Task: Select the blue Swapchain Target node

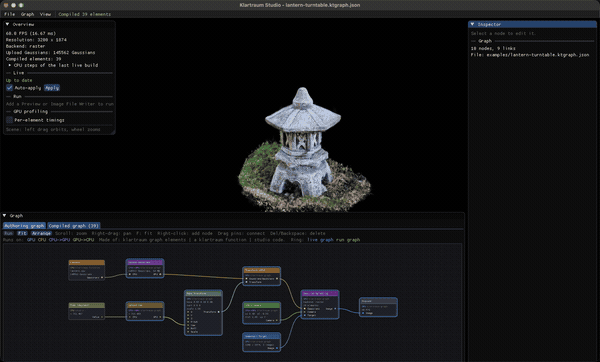Action: pos(262,342)
